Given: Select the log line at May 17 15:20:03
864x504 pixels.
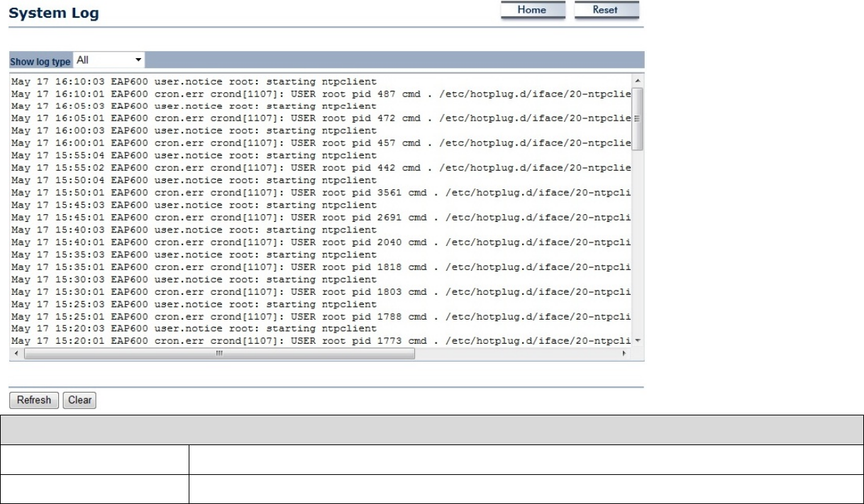Looking at the screenshot, I should (194, 329).
